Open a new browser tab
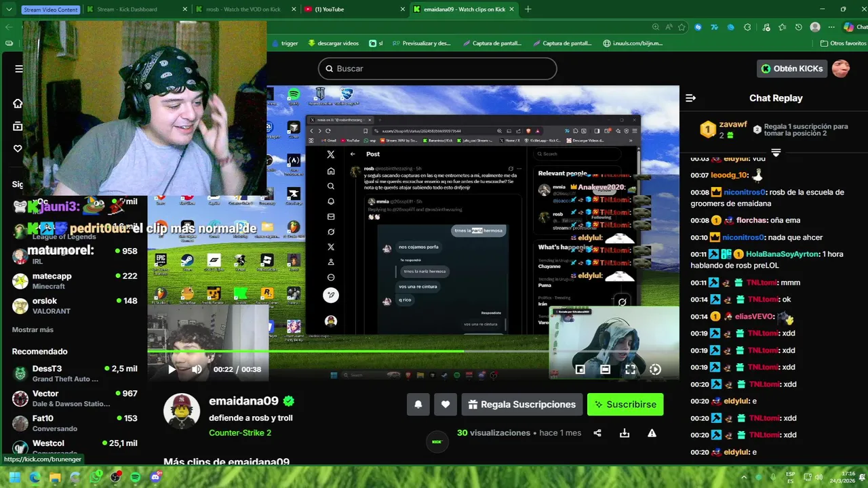The width and height of the screenshot is (868, 488). [x=528, y=9]
